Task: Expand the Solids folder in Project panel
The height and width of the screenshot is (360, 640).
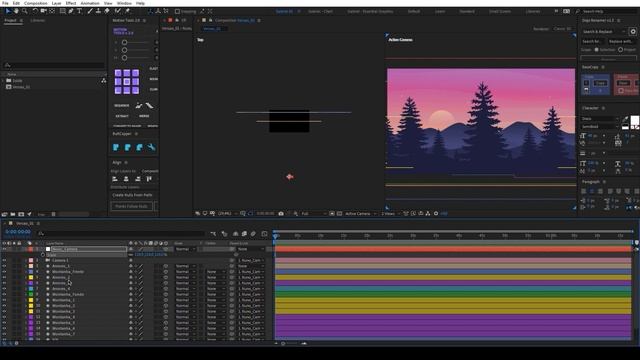Action: [x=3, y=80]
